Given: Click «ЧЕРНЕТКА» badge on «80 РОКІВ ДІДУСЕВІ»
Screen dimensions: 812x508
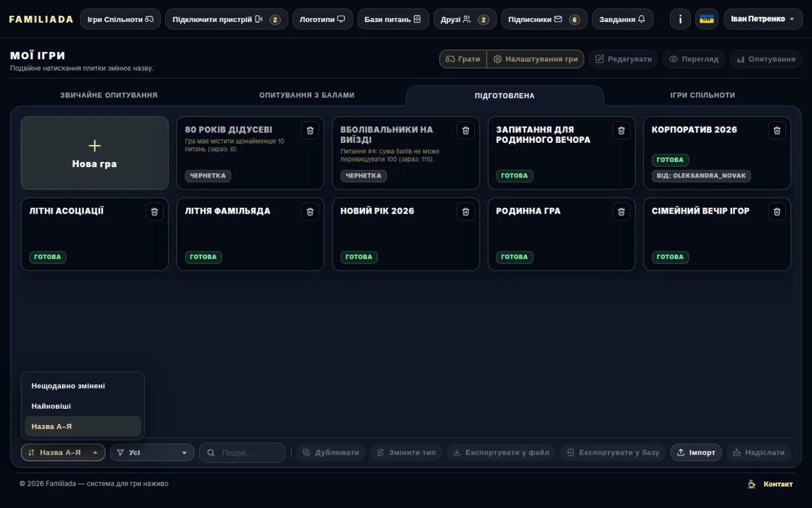Looking at the screenshot, I should tap(208, 176).
